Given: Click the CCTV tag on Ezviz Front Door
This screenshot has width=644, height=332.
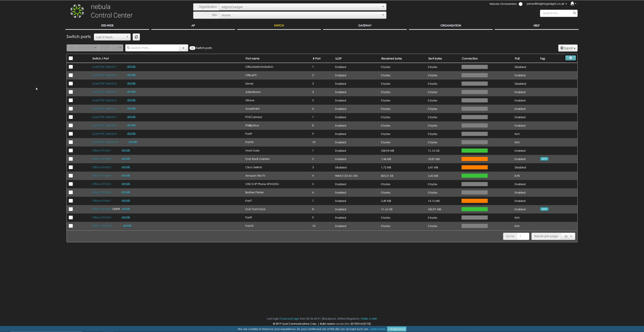Looking at the screenshot, I should [544, 209].
